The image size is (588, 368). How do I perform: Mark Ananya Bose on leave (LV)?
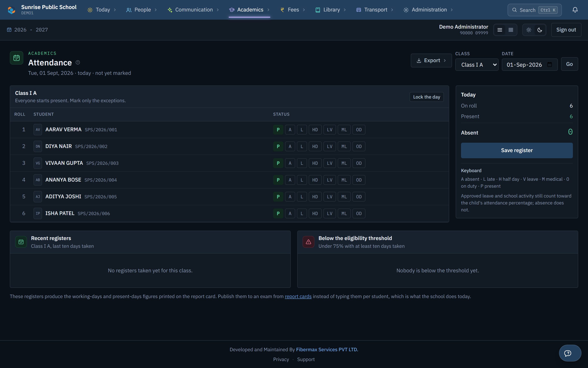point(330,180)
